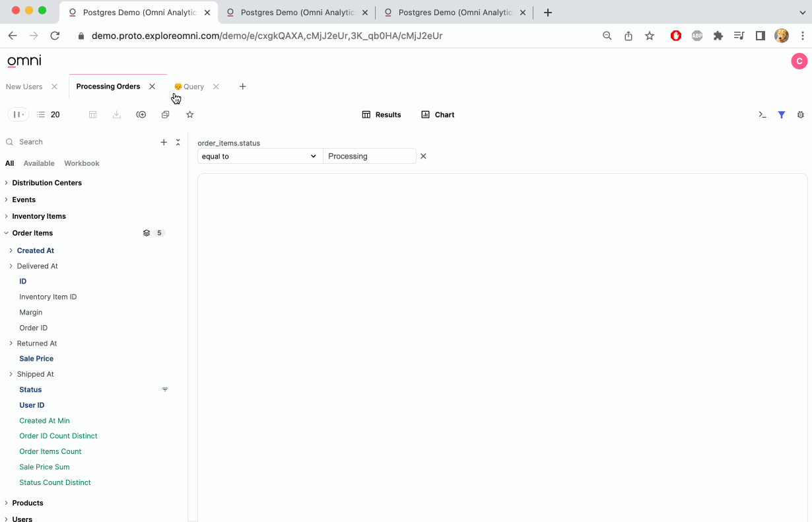This screenshot has height=522, width=812.
Task: Collapse all field groups icon
Action: pos(178,142)
